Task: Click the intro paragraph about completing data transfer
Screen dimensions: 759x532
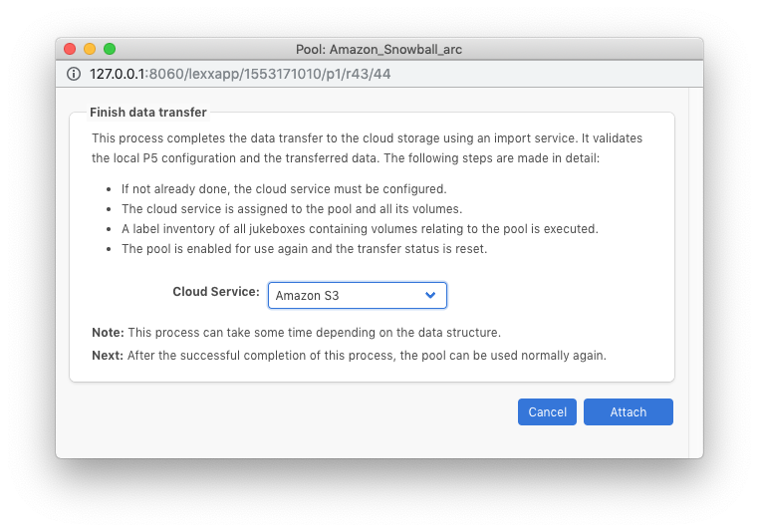Action: click(367, 148)
